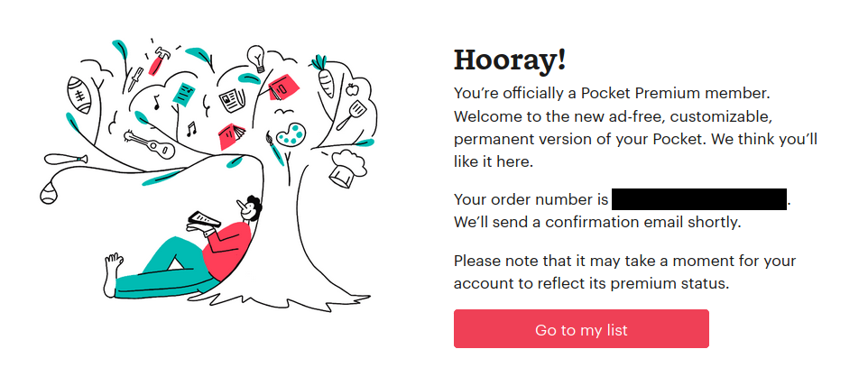This screenshot has width=868, height=386.
Task: Click the paint palette icon
Action: [x=291, y=134]
